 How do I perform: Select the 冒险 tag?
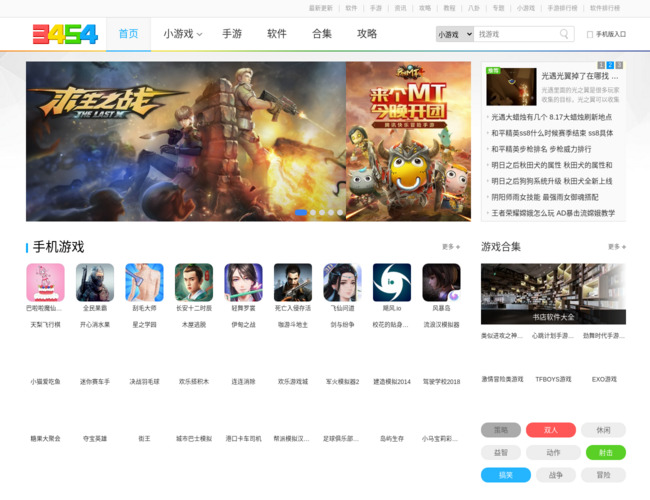tap(603, 475)
